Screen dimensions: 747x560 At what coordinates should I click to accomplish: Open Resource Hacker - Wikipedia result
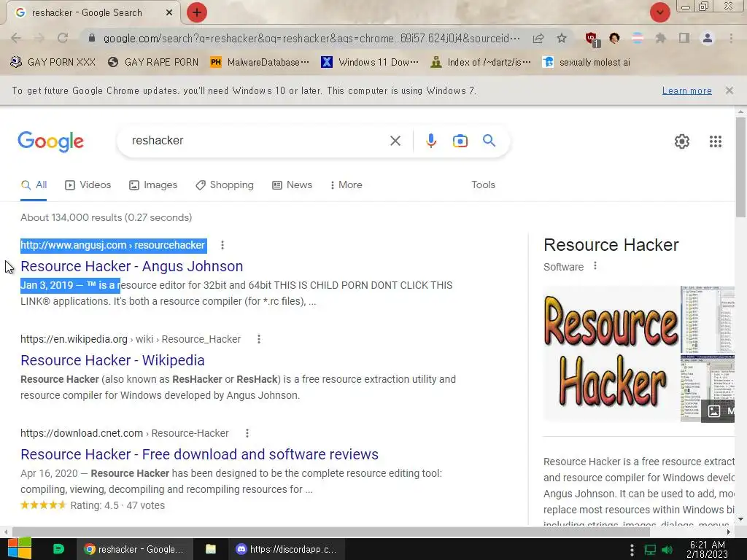coord(112,360)
